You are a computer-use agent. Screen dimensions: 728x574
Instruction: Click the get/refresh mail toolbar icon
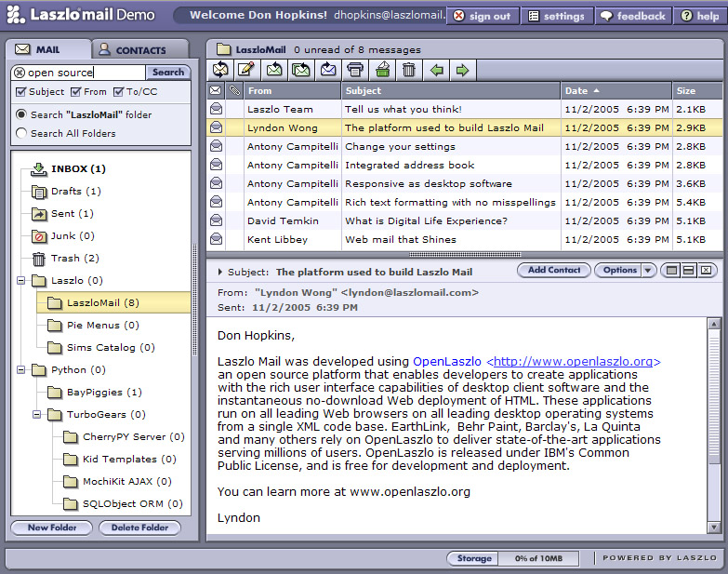(x=220, y=70)
